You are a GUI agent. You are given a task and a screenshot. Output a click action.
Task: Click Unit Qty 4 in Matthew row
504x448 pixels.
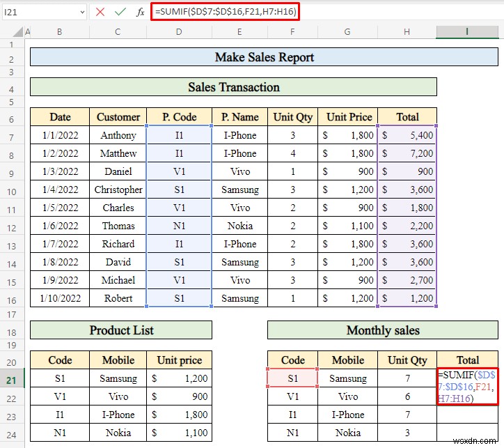pos(292,153)
